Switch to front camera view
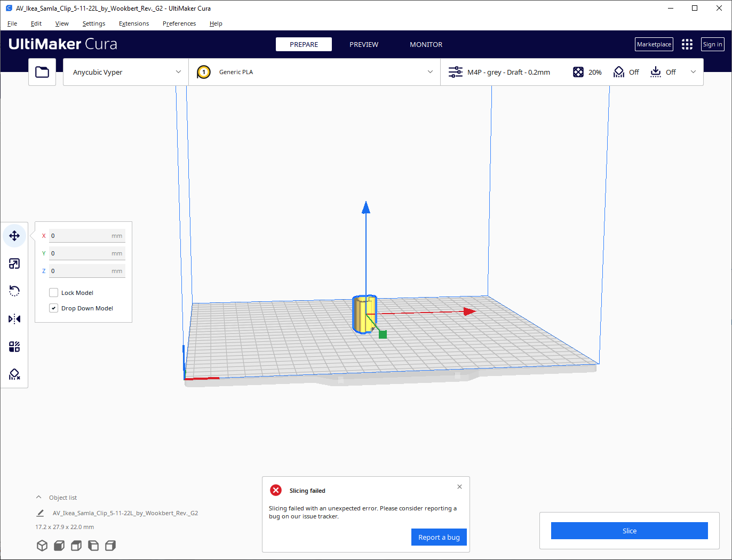The image size is (732, 560). tap(59, 546)
